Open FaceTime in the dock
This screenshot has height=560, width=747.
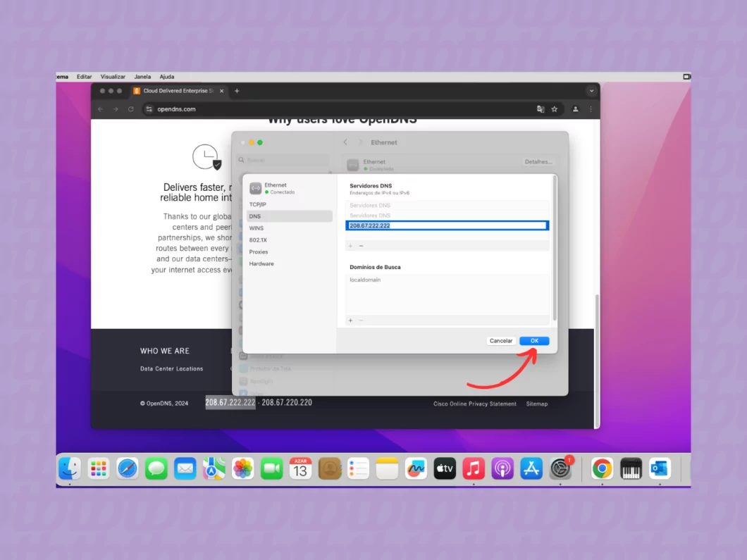pos(271,468)
